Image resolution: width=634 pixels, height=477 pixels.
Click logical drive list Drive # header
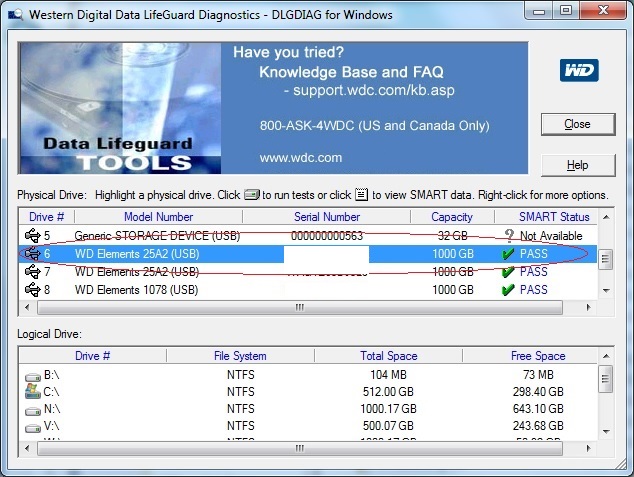pos(93,356)
